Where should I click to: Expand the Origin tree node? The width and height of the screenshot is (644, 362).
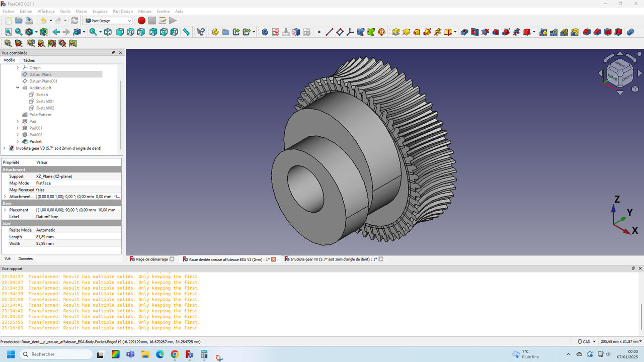click(18, 67)
